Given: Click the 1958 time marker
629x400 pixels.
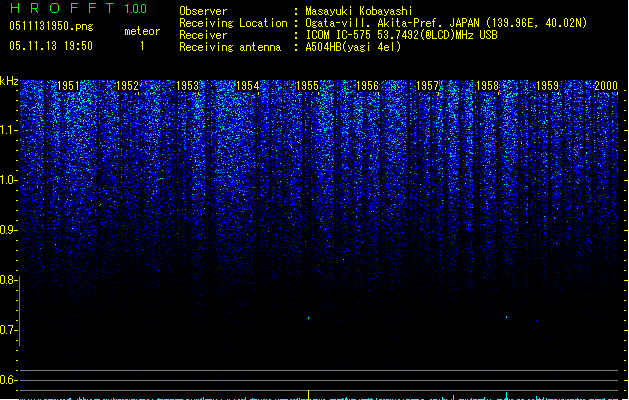Looking at the screenshot, I should [487, 86].
